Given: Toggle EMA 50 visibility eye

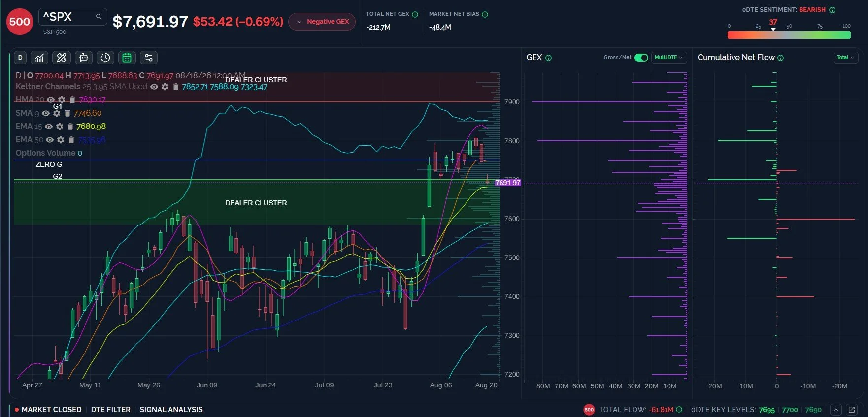Looking at the screenshot, I should [50, 140].
